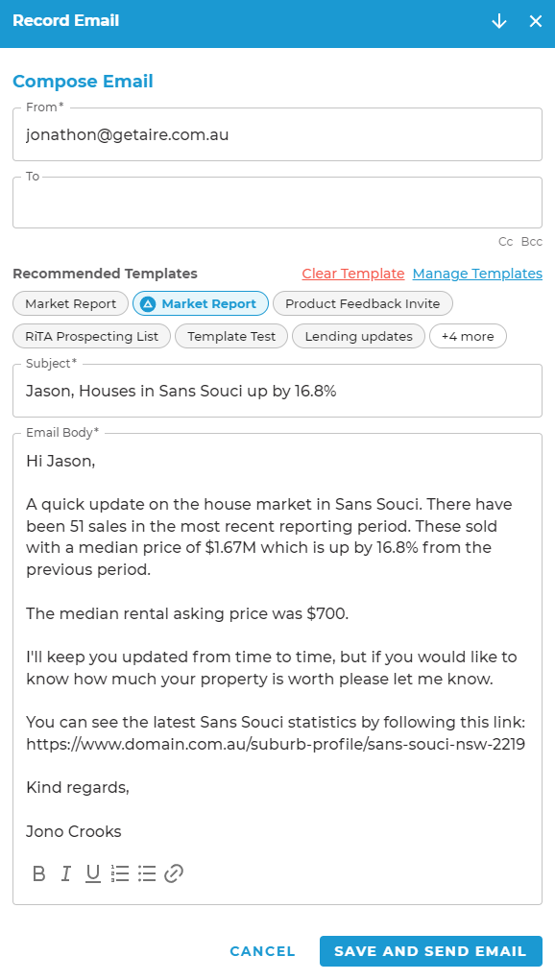Open the Manage Templates link
Image resolution: width=555 pixels, height=980 pixels.
477,274
